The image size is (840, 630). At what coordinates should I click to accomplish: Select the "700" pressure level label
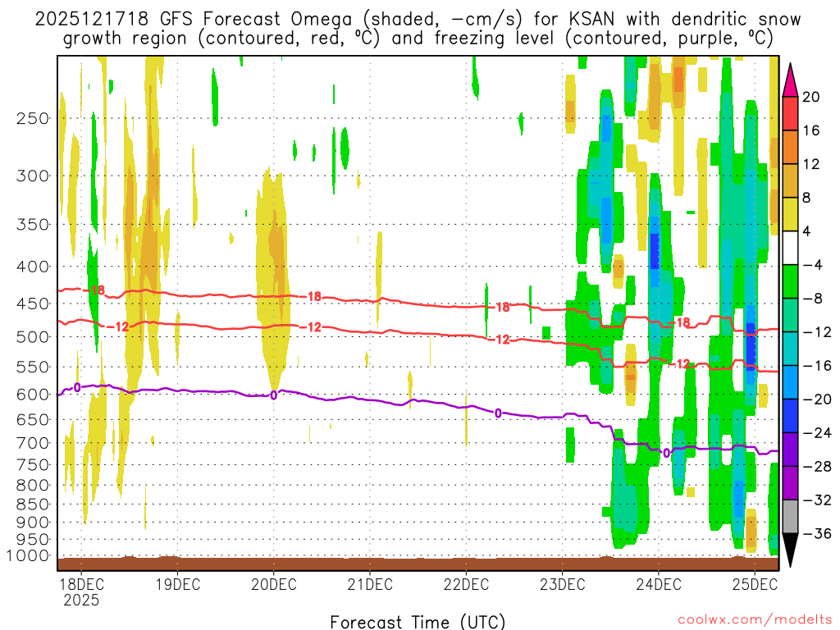pyautogui.click(x=33, y=443)
